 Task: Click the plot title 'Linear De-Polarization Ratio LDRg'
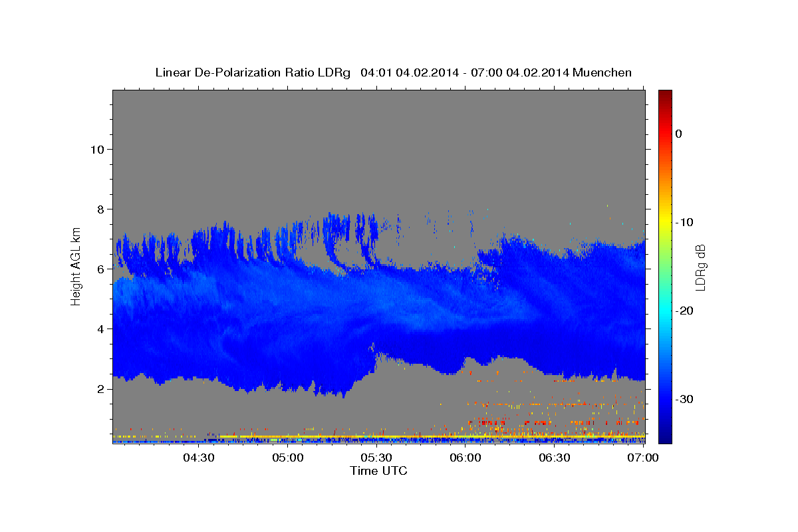click(x=252, y=72)
